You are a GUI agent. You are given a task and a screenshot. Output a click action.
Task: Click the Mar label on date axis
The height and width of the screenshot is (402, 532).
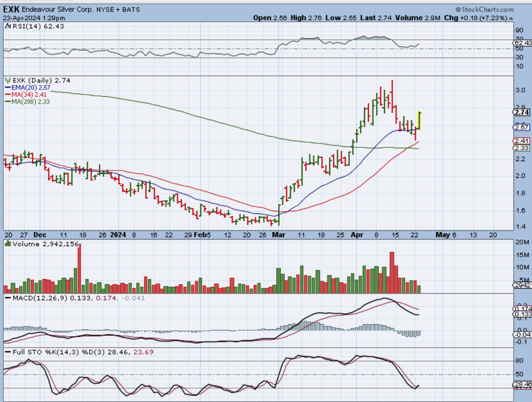click(280, 234)
